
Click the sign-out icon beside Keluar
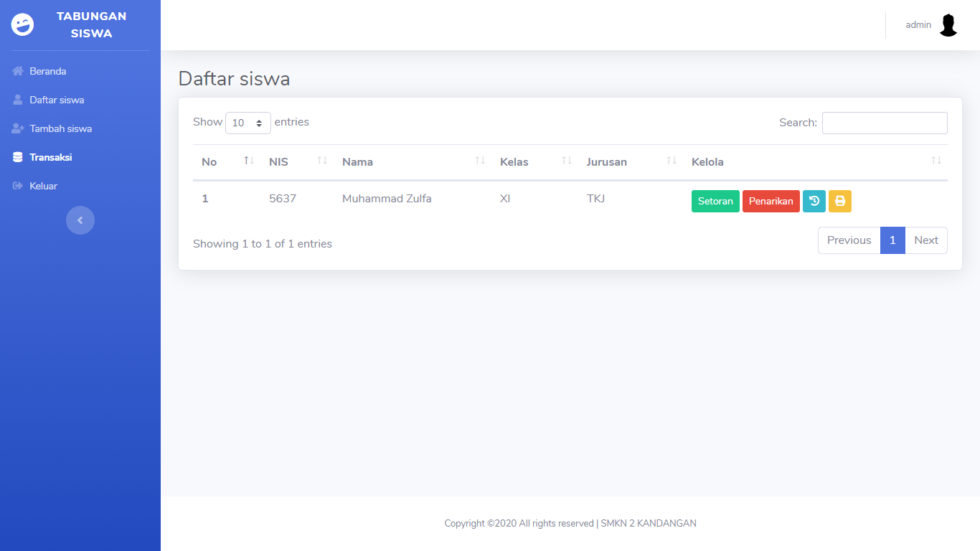coord(18,186)
